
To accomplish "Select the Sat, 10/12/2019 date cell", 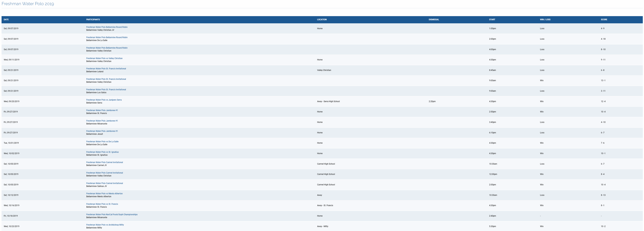I will coord(11,195).
